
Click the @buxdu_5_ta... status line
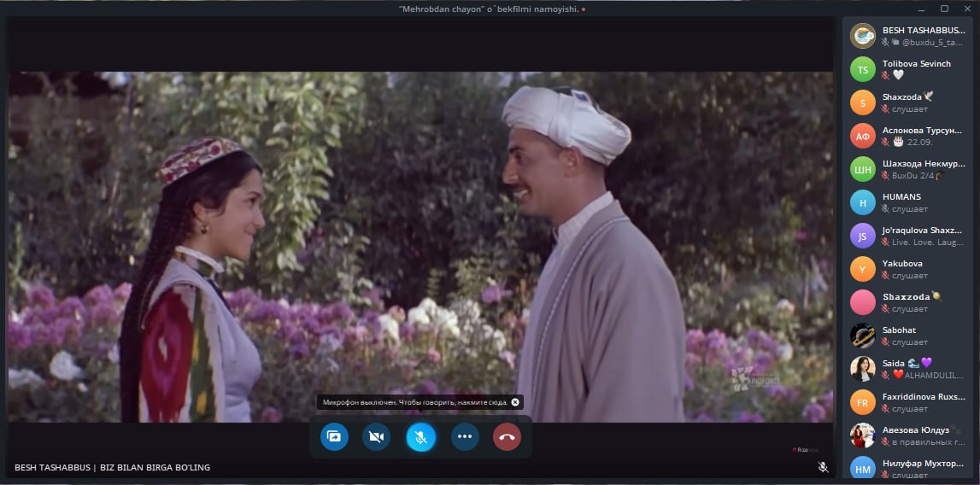[x=932, y=43]
